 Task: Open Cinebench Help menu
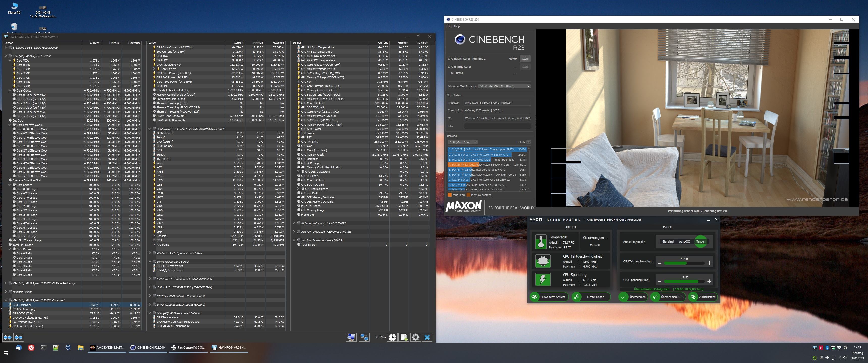tap(456, 26)
